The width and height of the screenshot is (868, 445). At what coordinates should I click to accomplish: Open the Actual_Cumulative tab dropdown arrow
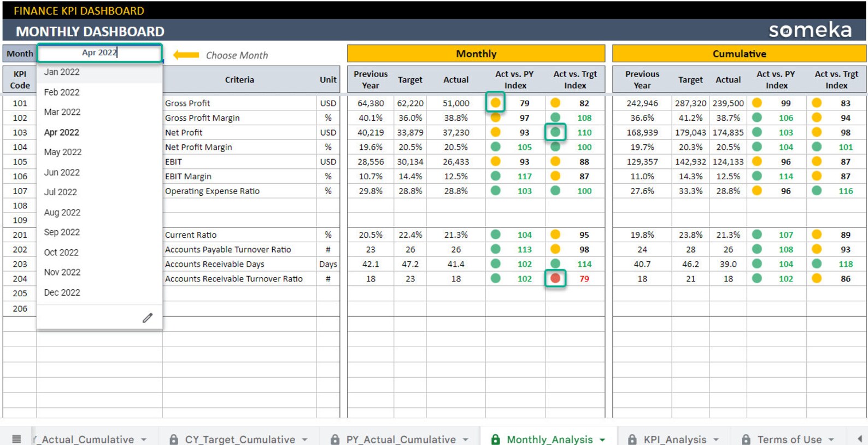[x=144, y=440]
